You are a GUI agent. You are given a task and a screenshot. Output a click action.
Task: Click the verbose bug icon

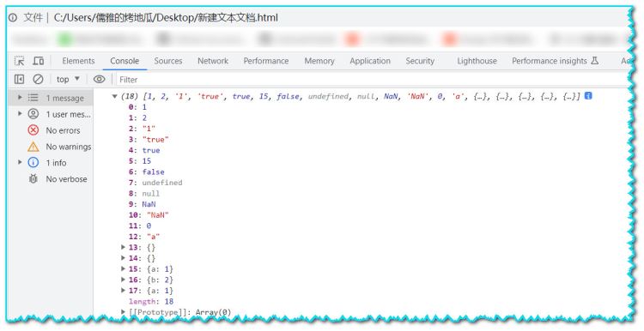click(x=33, y=179)
